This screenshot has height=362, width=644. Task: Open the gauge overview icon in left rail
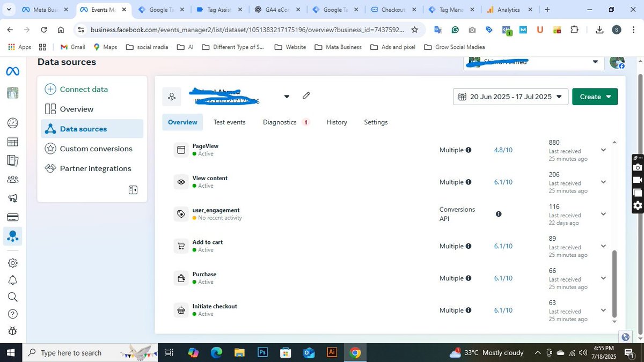[12, 123]
